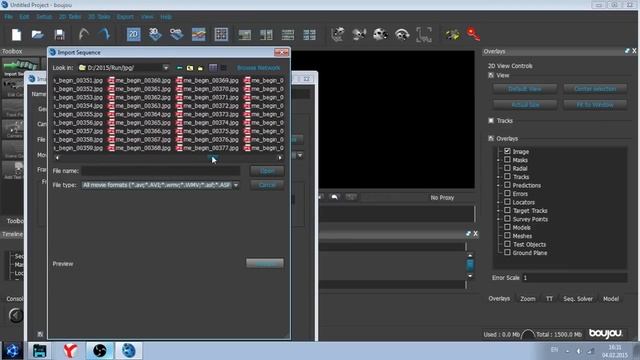The height and width of the screenshot is (360, 640).
Task: Create new folder in Import Sequence dialog
Action: coord(200,68)
